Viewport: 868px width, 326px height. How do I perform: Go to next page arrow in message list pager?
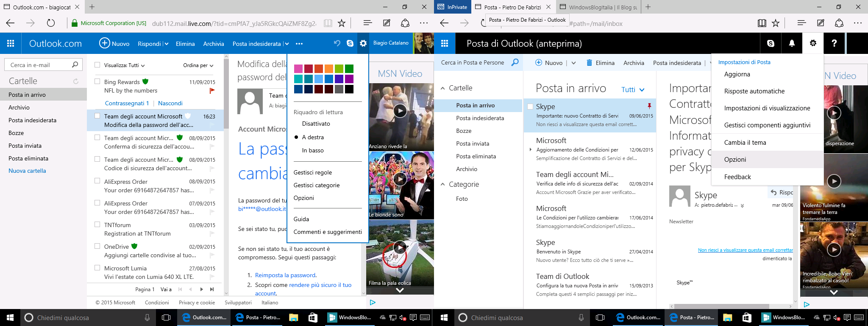click(201, 289)
